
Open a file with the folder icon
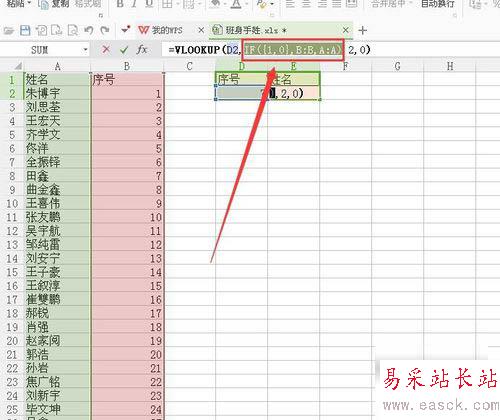click(x=9, y=31)
